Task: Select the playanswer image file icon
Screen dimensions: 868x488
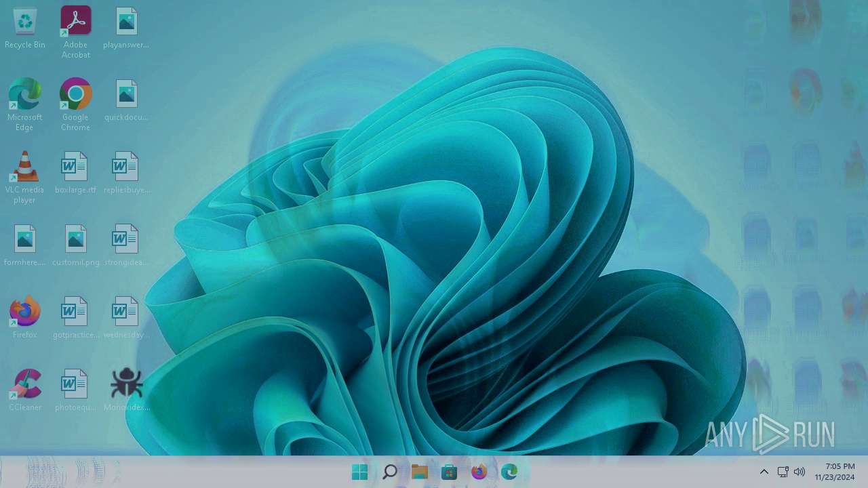Action: tap(126, 28)
